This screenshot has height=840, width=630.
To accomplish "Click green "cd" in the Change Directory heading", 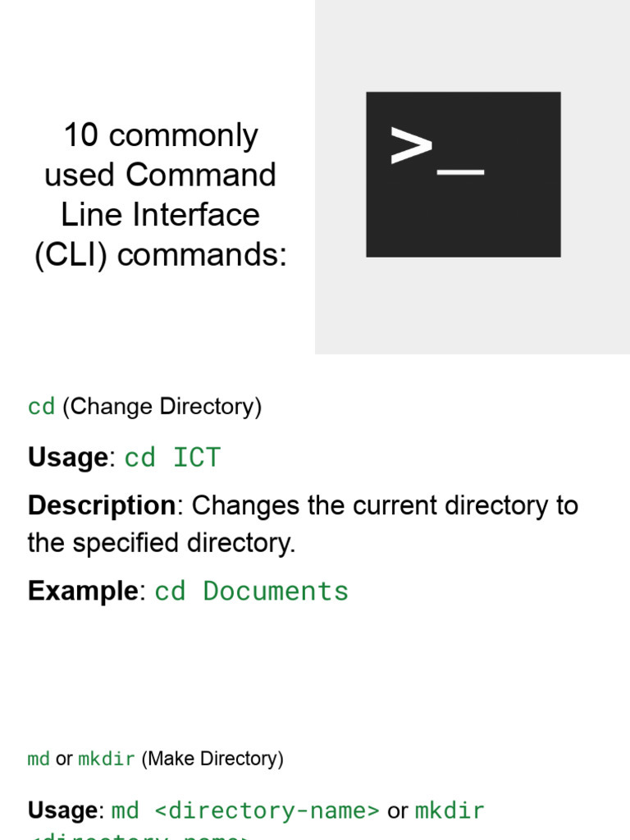I will coord(41,407).
